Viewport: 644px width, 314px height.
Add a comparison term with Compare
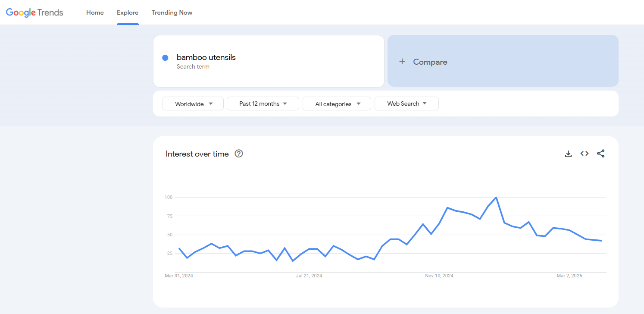point(503,61)
